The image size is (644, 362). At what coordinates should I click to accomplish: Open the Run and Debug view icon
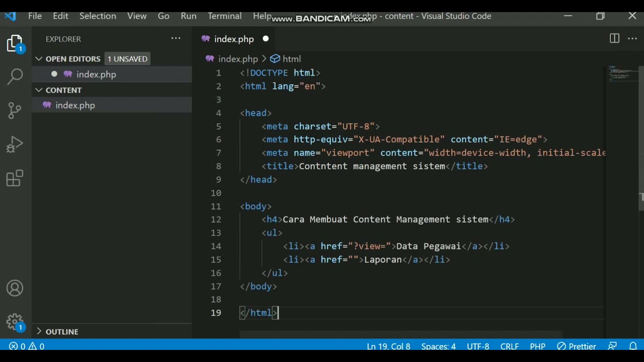(x=15, y=145)
